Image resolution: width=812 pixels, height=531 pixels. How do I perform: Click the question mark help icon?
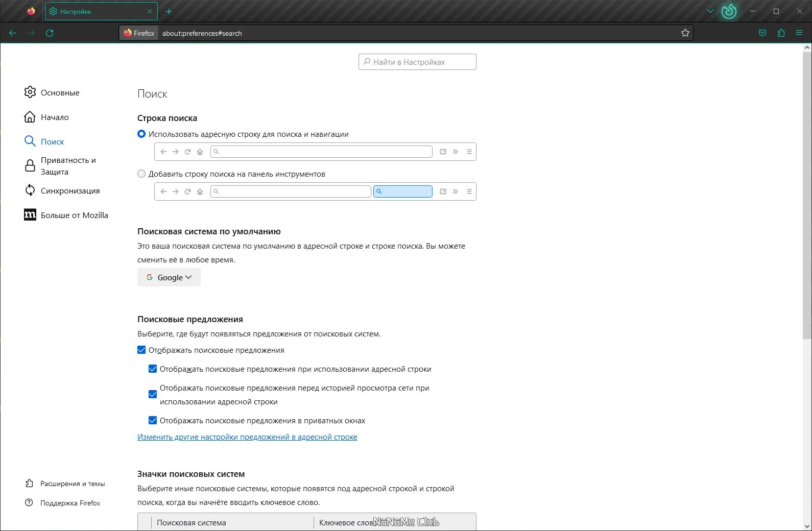pos(29,502)
